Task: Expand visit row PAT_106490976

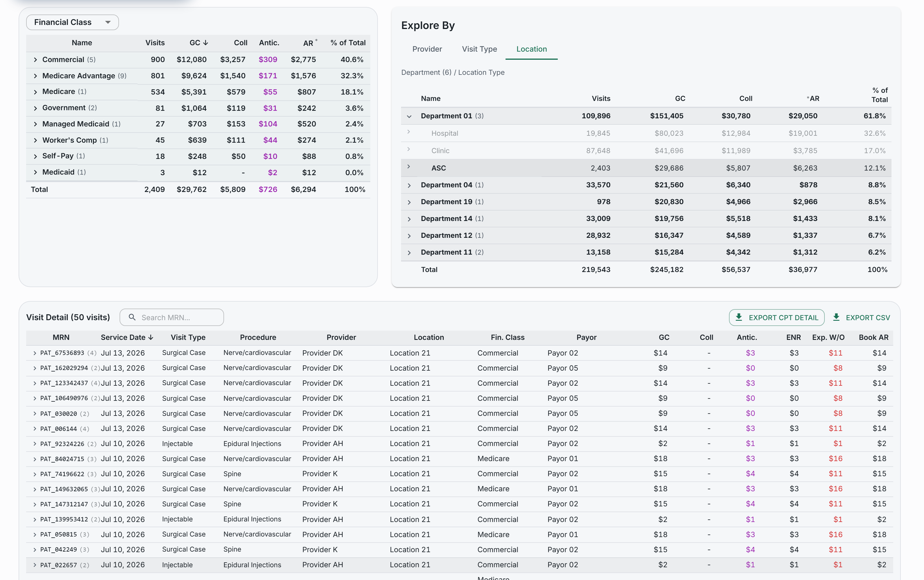Action: (35, 398)
